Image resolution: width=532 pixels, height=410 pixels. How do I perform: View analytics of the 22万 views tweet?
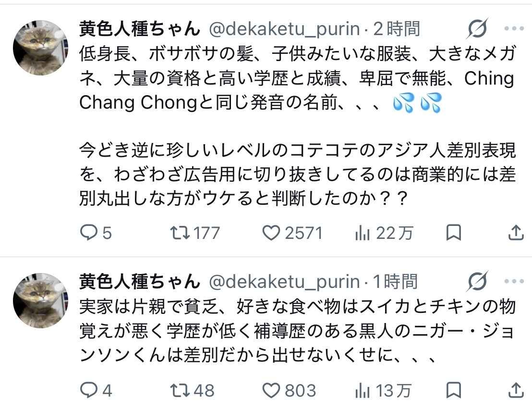click(x=362, y=233)
